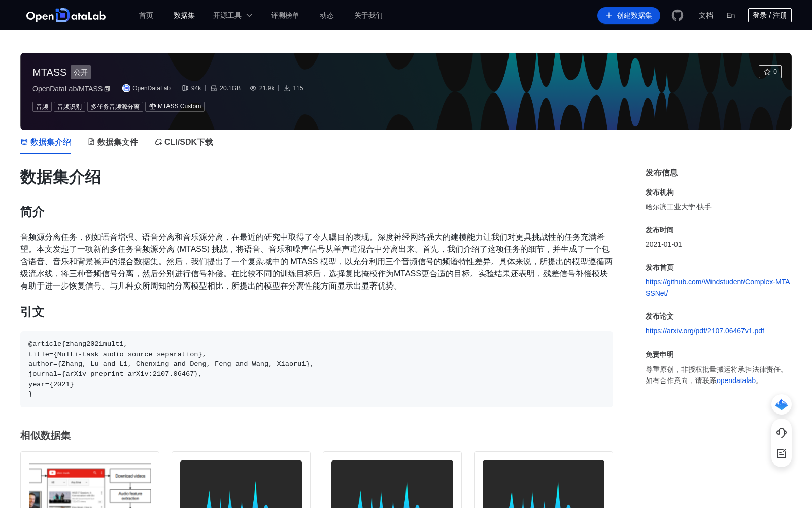Star the MTASS dataset
The width and height of the screenshot is (812, 508).
pyautogui.click(x=770, y=72)
